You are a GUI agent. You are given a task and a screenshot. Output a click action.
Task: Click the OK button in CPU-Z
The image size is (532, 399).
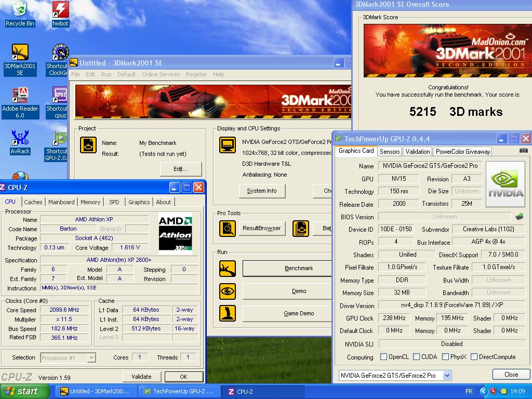[183, 377]
